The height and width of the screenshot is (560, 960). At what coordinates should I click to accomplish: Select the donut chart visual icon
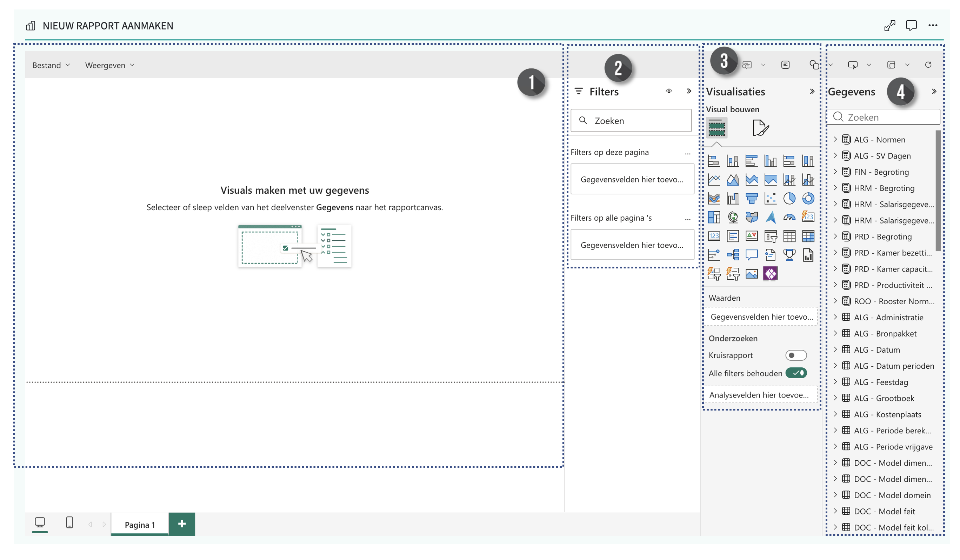coord(808,198)
